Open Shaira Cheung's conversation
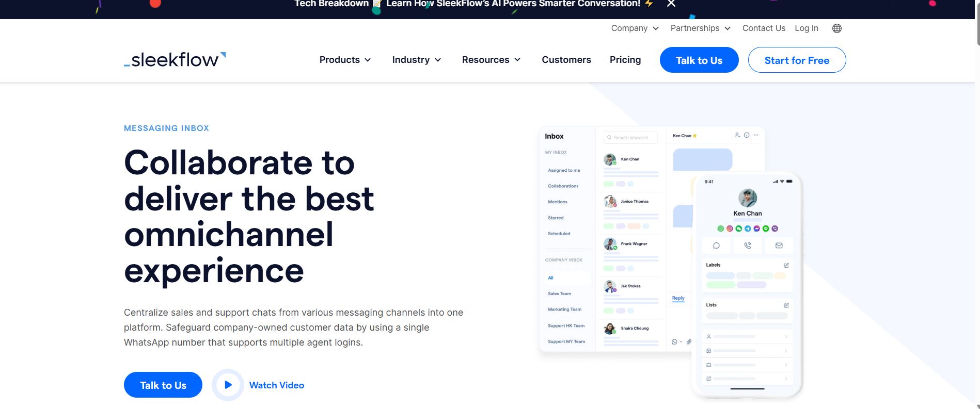 point(631,335)
